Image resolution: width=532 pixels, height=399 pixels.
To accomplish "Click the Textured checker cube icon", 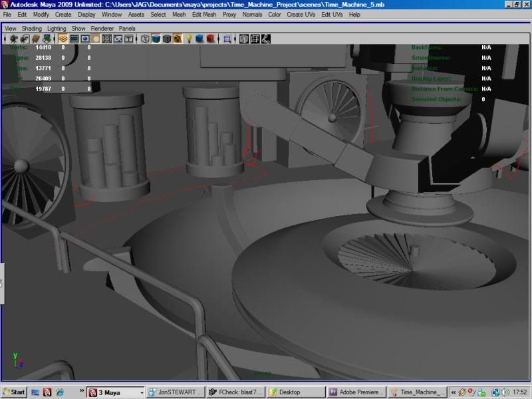I will click(x=178, y=39).
